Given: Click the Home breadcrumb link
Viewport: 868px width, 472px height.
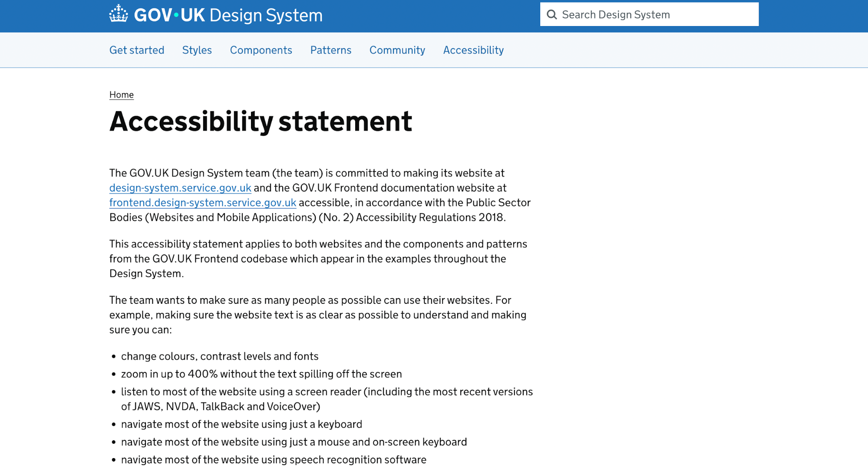Looking at the screenshot, I should point(122,95).
